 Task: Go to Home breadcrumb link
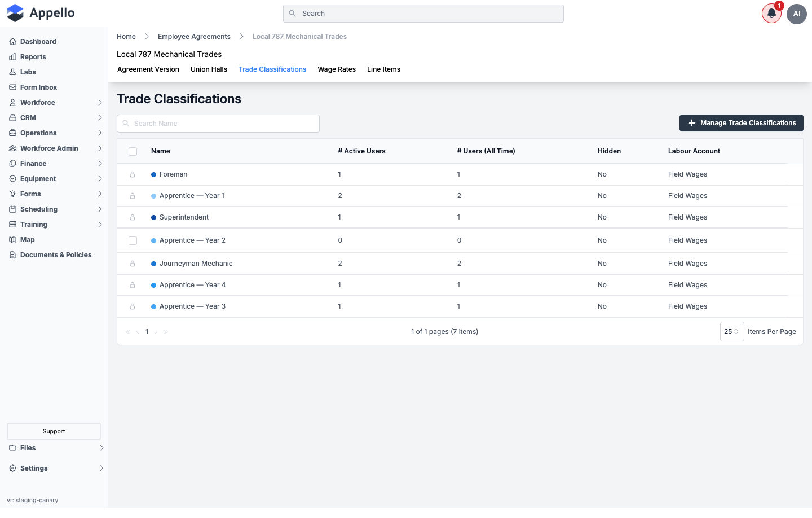[126, 37]
